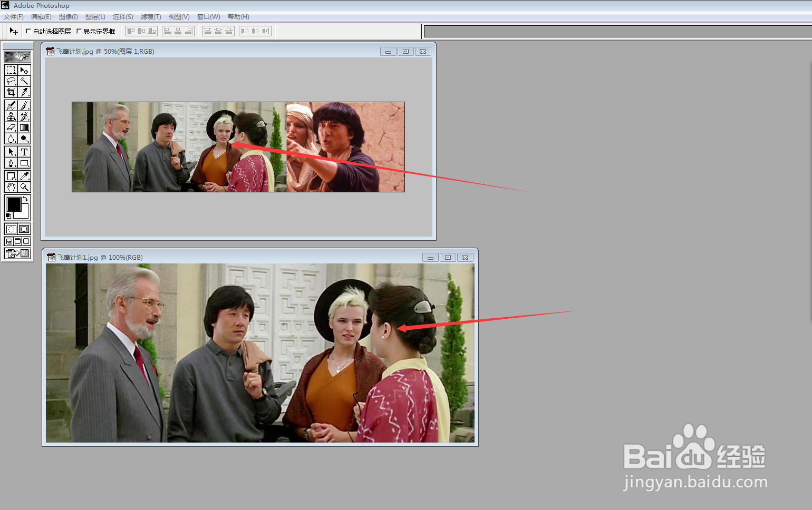
Task: Click Move tool icon in options bar
Action: coord(14,31)
